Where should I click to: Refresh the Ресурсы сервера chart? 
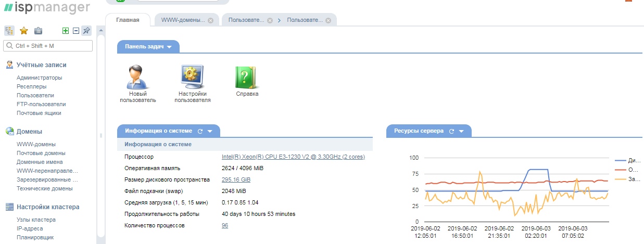pyautogui.click(x=452, y=131)
